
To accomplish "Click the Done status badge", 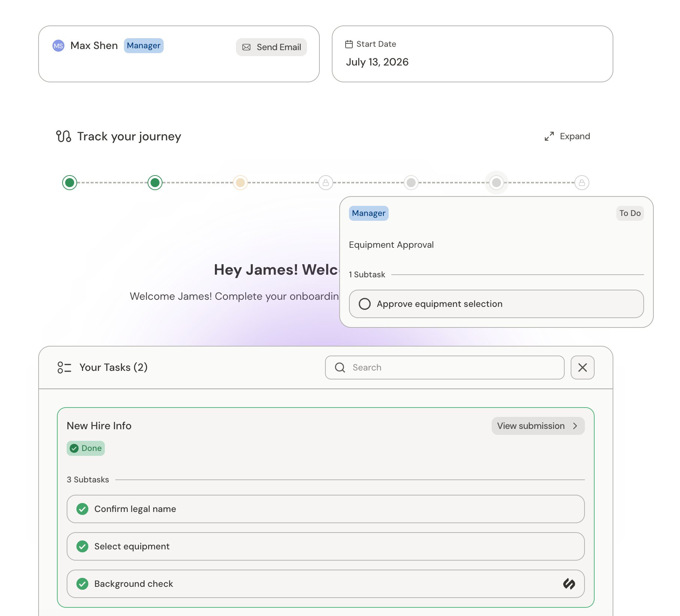I will (x=86, y=448).
